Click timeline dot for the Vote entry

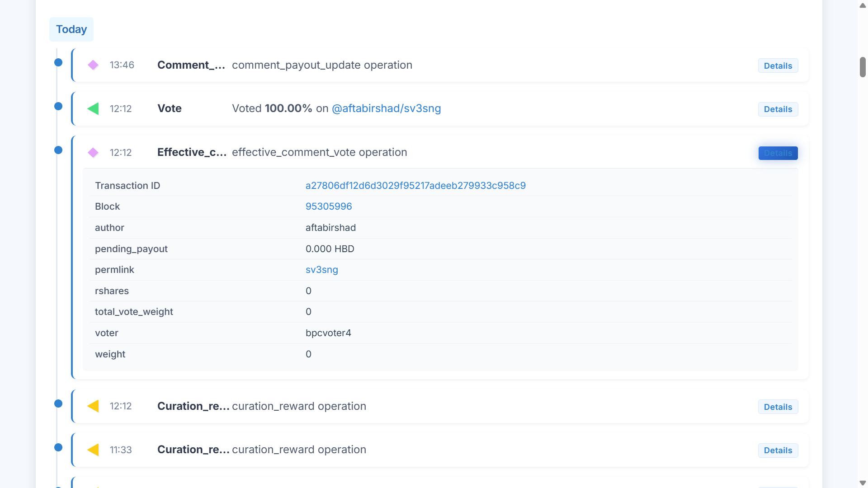pos(58,106)
